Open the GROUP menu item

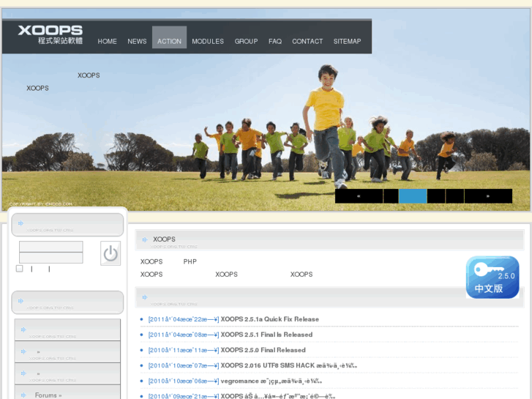pos(247,41)
